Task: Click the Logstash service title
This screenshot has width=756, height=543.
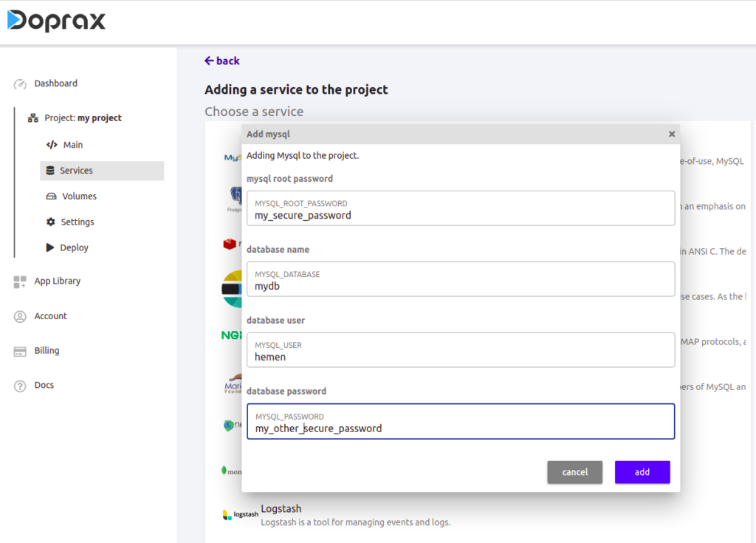Action: pos(281,509)
